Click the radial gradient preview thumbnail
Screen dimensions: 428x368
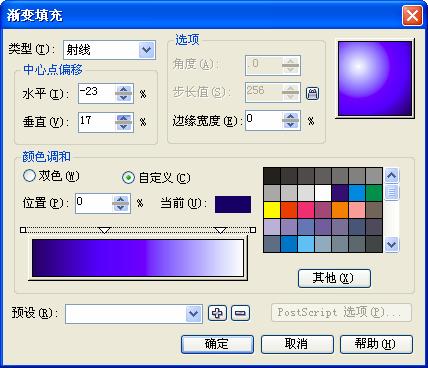tap(375, 79)
